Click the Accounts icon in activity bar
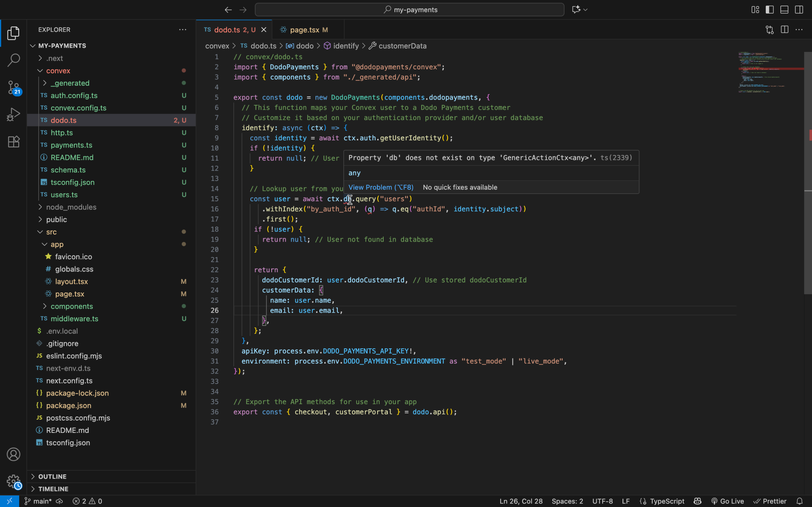This screenshot has height=507, width=812. click(x=13, y=454)
